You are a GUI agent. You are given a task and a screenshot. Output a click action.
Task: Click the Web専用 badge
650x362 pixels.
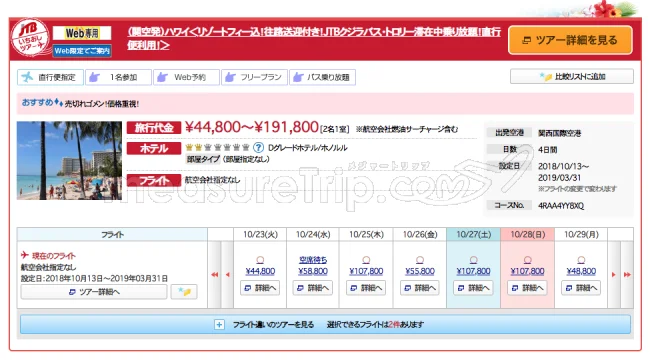(82, 33)
